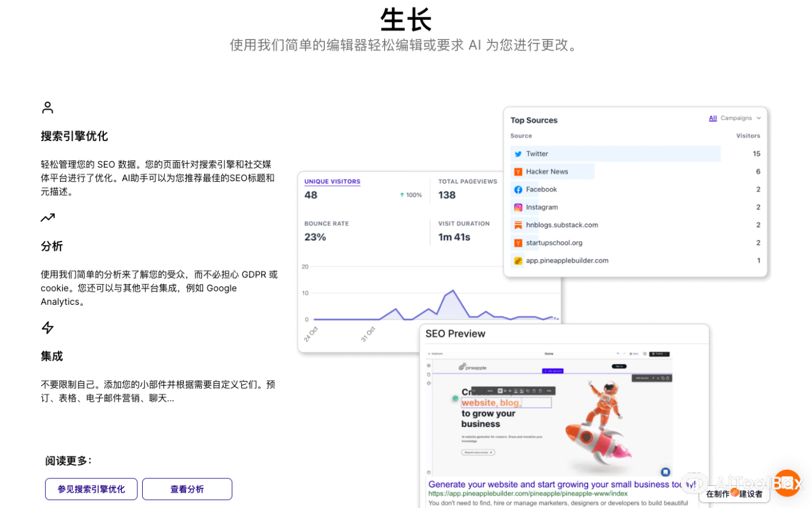Click the lightning bolt icon above 集成
Screen dimensions: 812x508
pyautogui.click(x=48, y=328)
